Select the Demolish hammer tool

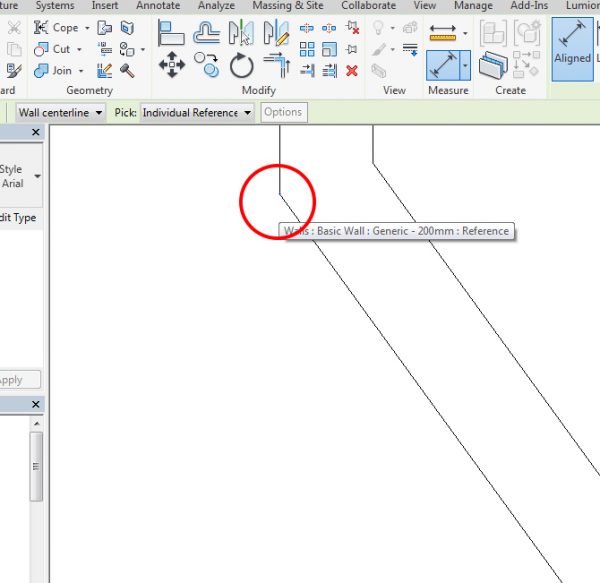pyautogui.click(x=128, y=70)
